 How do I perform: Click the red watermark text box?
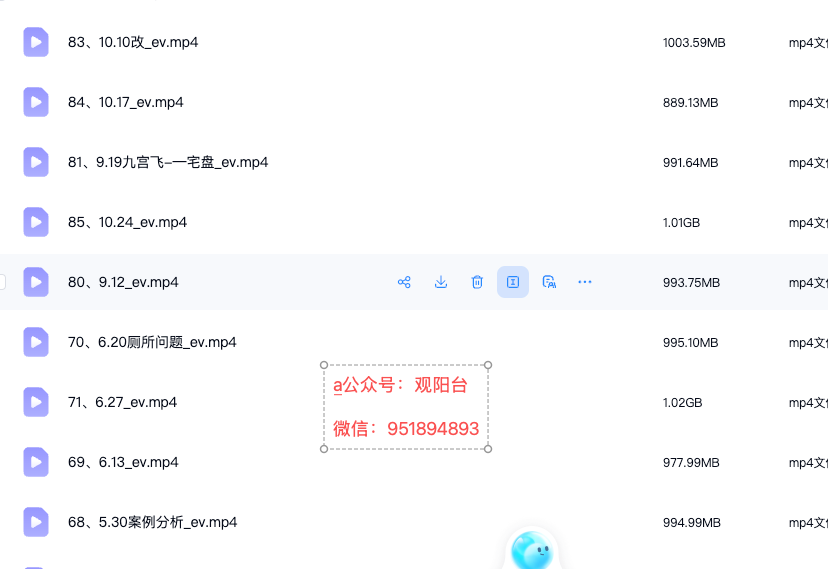point(406,407)
